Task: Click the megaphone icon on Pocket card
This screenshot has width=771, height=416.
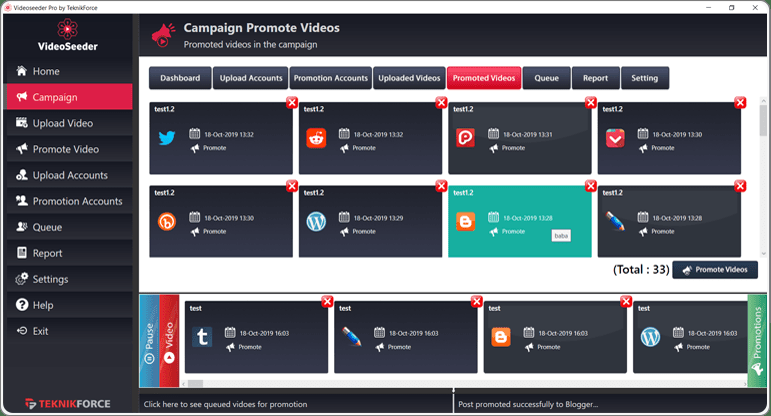Action: point(643,148)
